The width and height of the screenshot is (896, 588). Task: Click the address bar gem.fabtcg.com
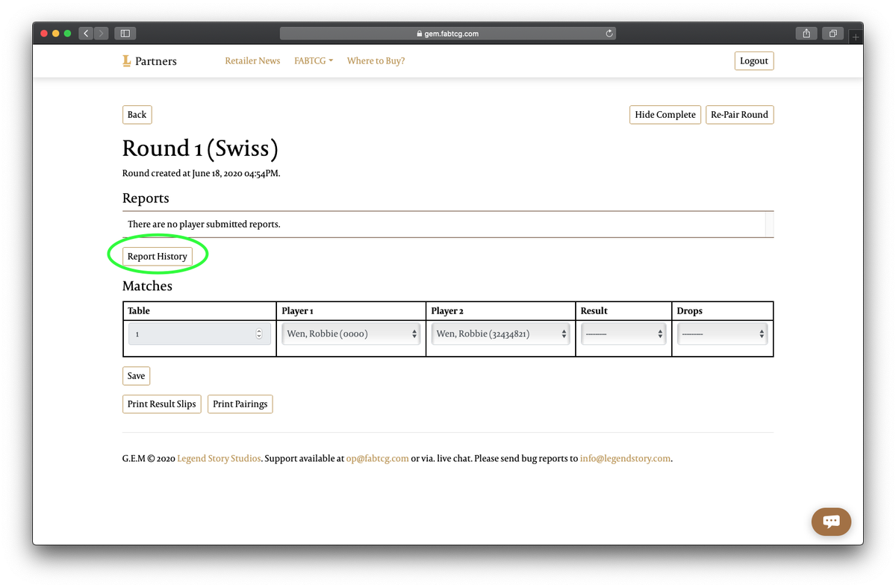[448, 34]
